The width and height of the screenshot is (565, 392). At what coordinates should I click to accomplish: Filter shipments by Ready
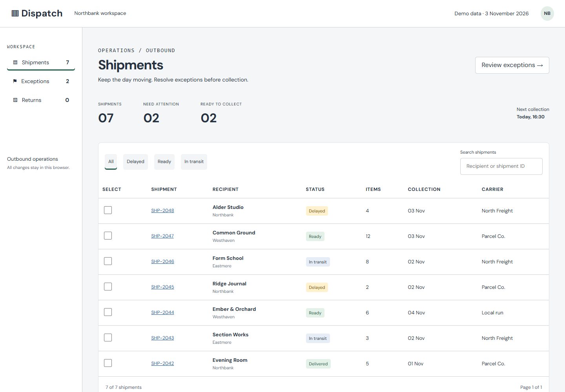164,162
